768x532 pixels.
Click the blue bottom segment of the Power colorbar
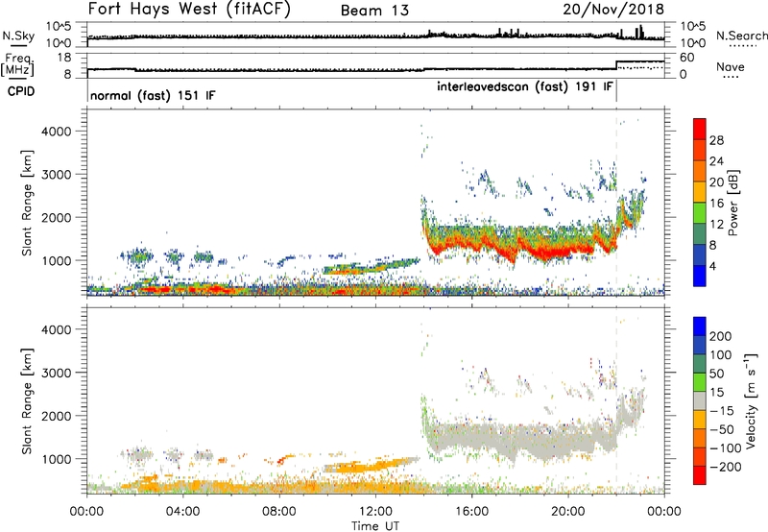[700, 276]
